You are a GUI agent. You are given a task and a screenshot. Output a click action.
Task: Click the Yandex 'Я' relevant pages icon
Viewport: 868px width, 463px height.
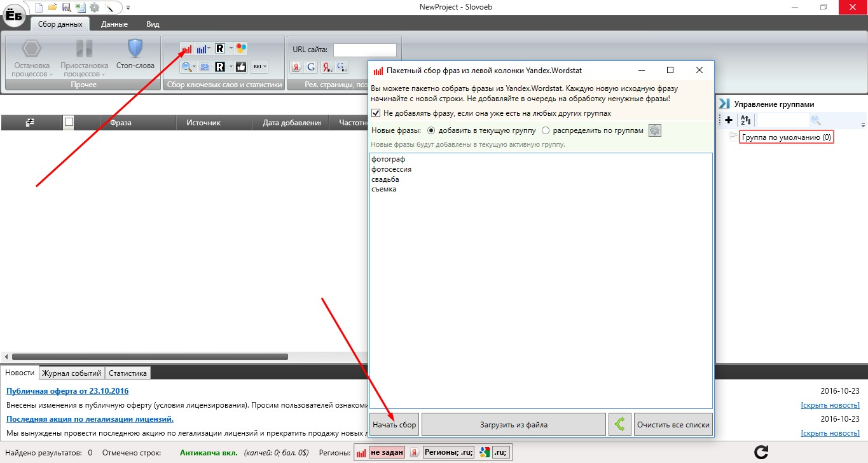pos(296,67)
